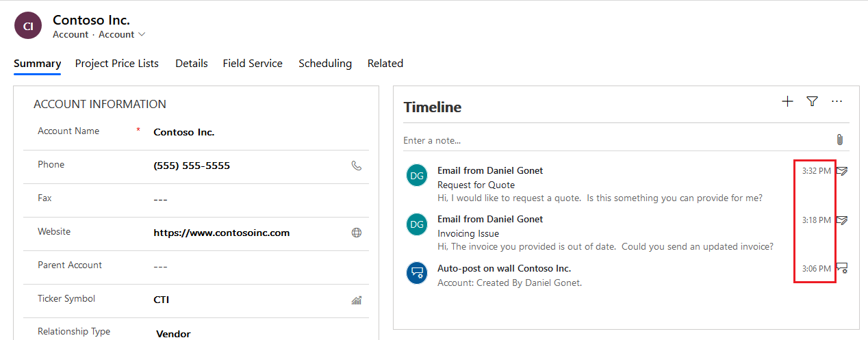Click the auto-post icon beside 3:06 PM
The height and width of the screenshot is (340, 868).
pyautogui.click(x=842, y=269)
